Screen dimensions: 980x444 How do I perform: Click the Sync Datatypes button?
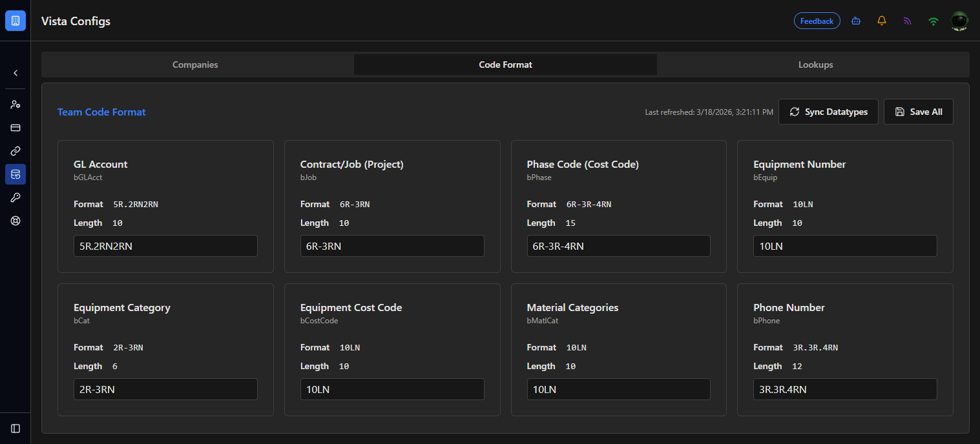pyautogui.click(x=828, y=112)
